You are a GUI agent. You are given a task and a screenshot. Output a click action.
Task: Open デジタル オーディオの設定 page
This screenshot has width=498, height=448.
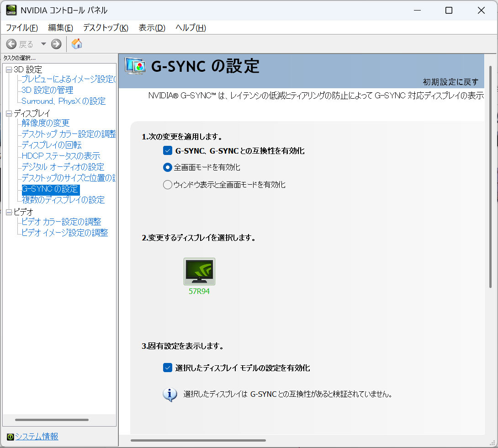tap(63, 167)
